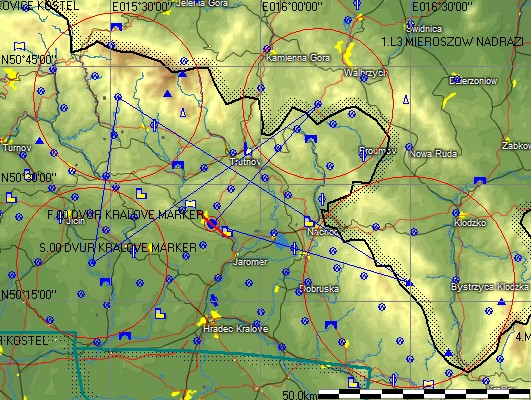Select the airfield icon beside Trutnov
Viewport: 531px width, 400px height.
(x=248, y=149)
